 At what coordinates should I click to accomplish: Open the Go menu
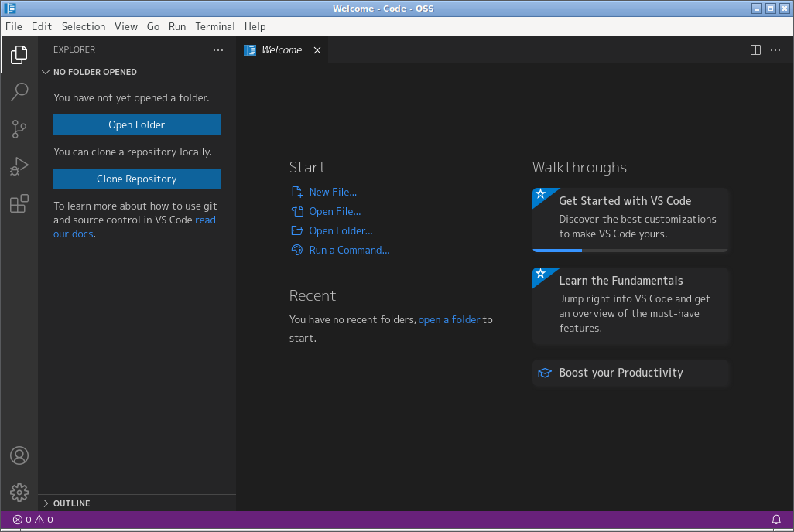coord(153,26)
